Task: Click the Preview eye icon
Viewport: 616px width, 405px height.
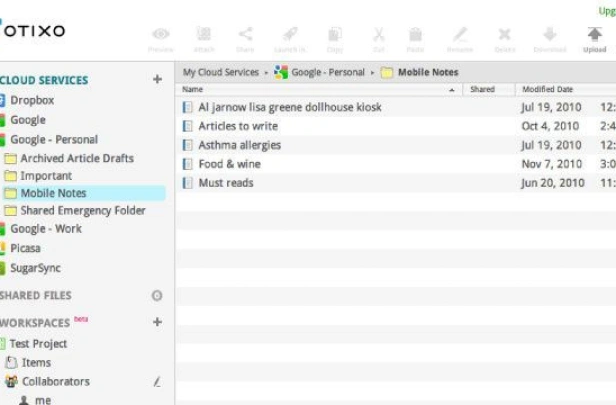Action: click(161, 34)
